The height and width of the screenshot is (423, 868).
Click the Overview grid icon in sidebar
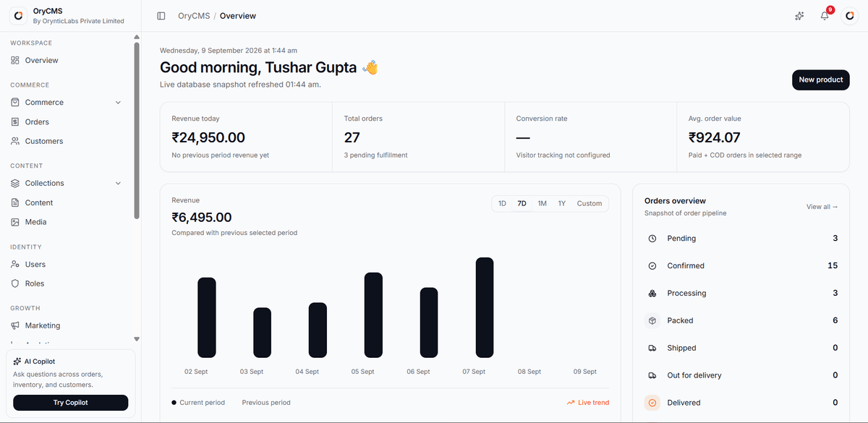pyautogui.click(x=15, y=61)
